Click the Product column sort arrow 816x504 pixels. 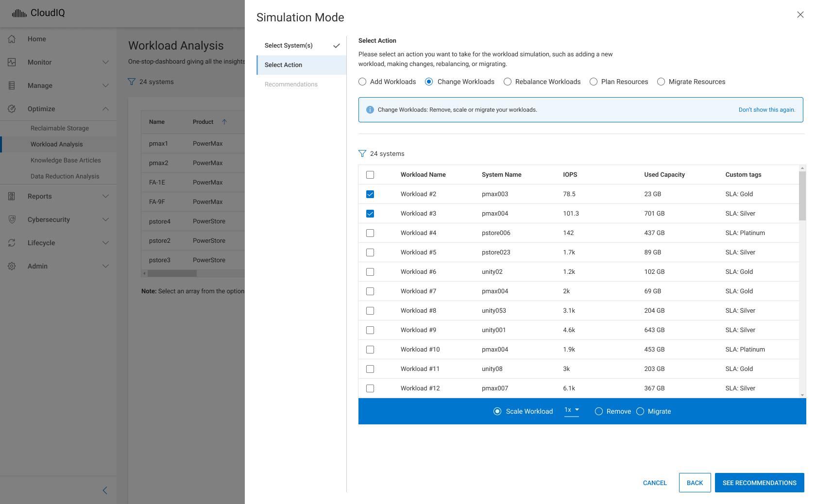[224, 122]
